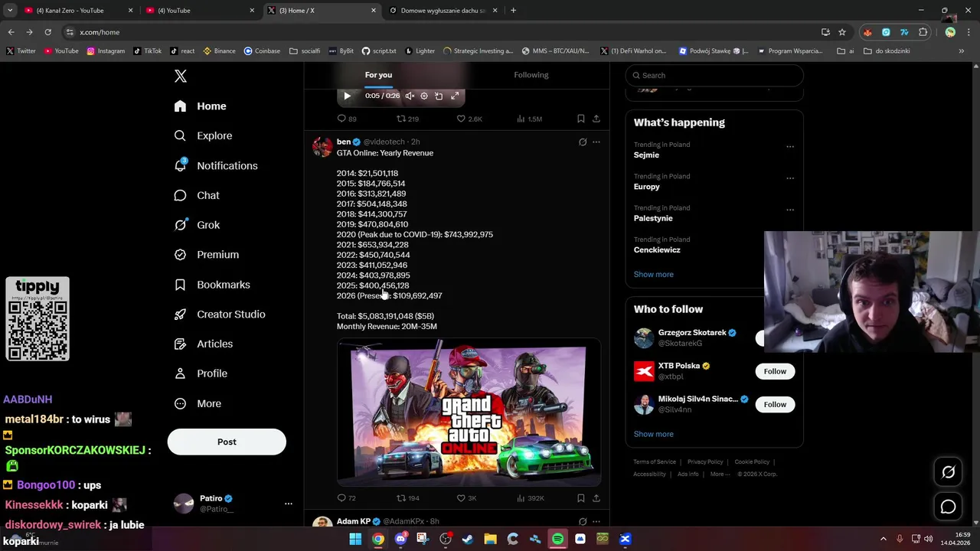Reload the current page

[x=47, y=32]
